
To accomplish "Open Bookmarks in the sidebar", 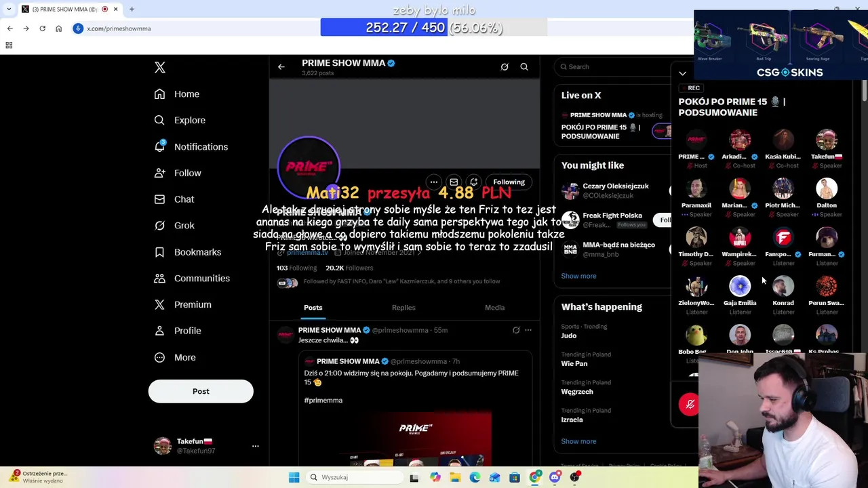I will pyautogui.click(x=188, y=252).
